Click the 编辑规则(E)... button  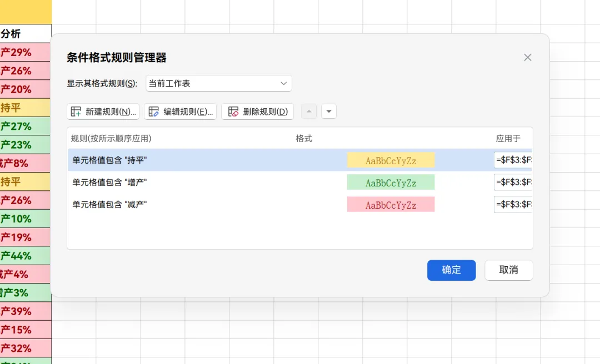180,112
